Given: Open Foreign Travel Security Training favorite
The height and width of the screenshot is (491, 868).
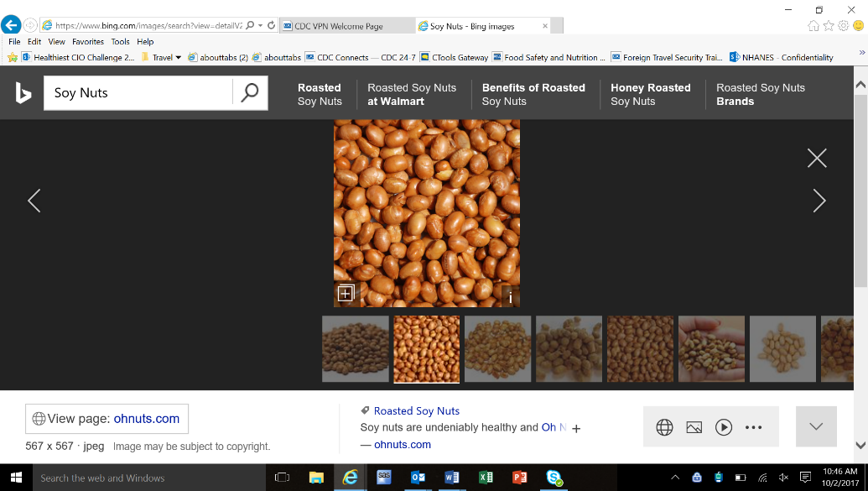Looking at the screenshot, I should pos(667,57).
